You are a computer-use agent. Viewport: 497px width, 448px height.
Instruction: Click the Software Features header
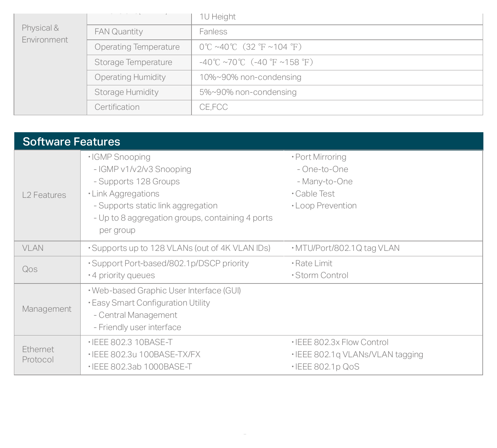(x=71, y=142)
